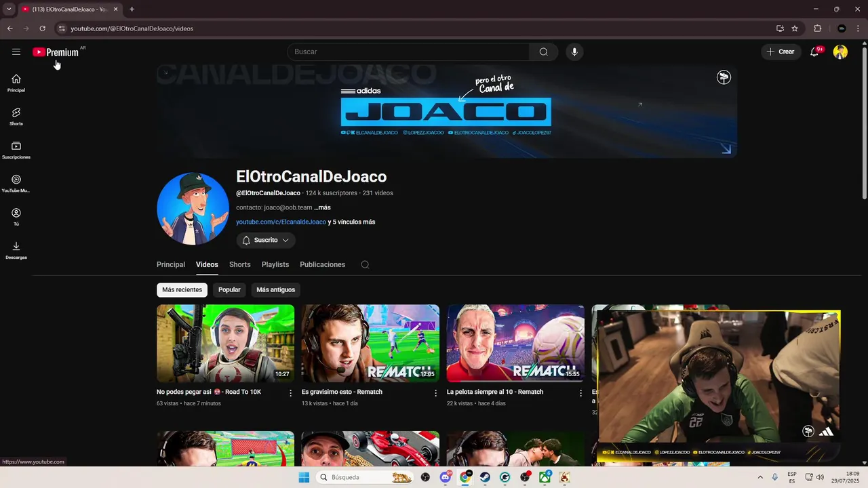Go back in browser history
The width and height of the screenshot is (868, 488).
click(9, 28)
